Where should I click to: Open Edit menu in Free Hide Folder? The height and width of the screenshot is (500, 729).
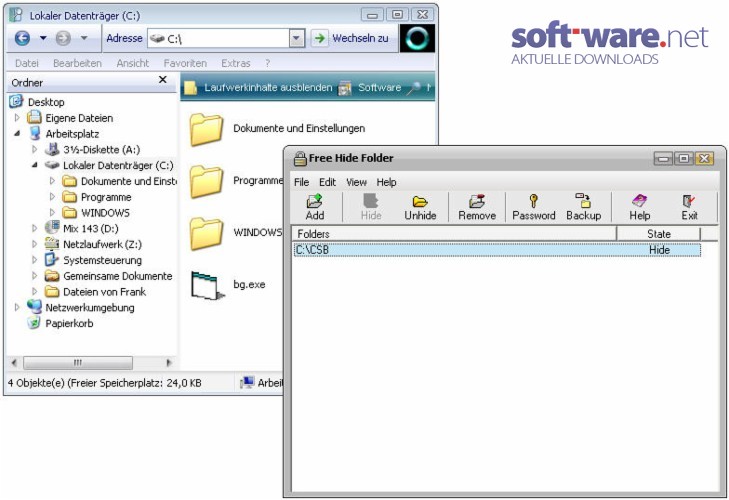(x=327, y=182)
